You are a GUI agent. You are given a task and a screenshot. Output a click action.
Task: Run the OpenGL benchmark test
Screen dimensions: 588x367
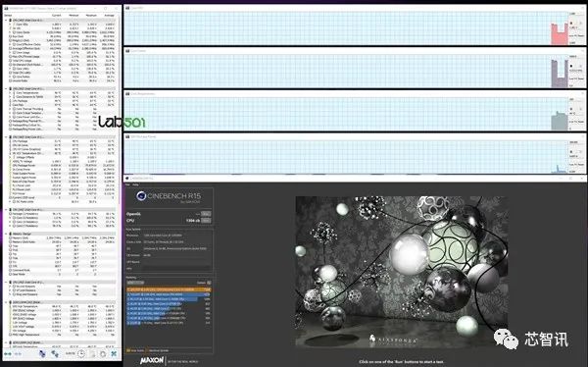coord(206,214)
